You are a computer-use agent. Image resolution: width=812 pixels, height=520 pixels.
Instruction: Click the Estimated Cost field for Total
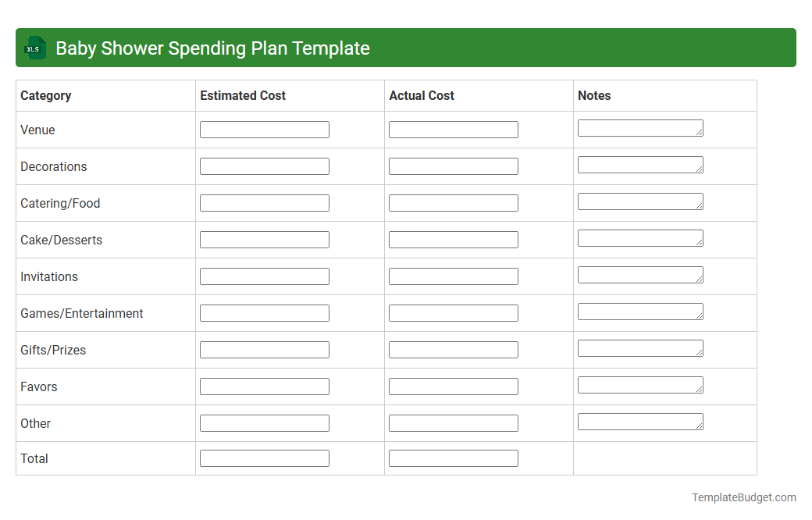tap(264, 458)
